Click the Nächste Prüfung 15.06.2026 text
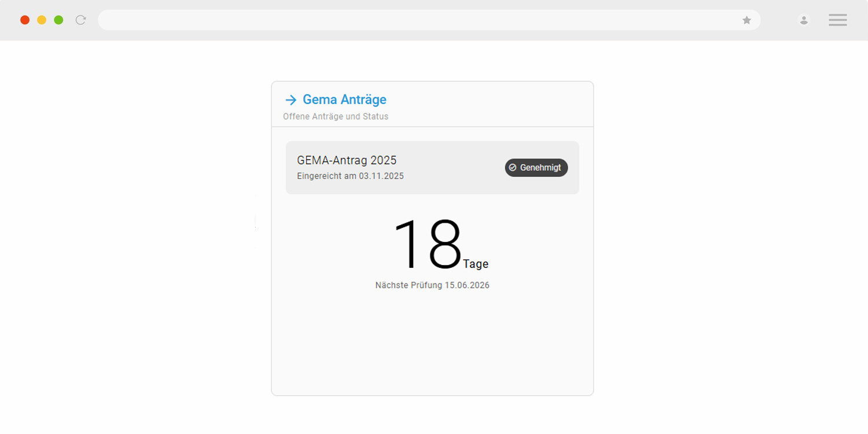This screenshot has width=868, height=434. (432, 285)
